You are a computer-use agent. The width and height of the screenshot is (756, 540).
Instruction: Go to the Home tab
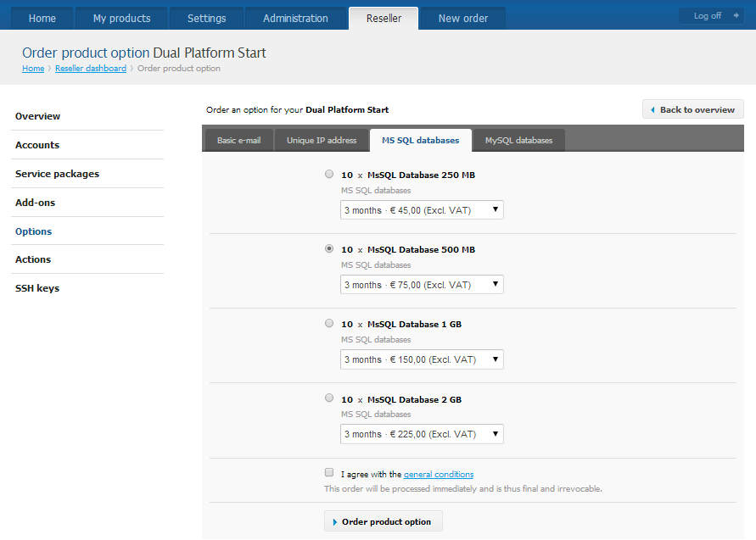(42, 19)
